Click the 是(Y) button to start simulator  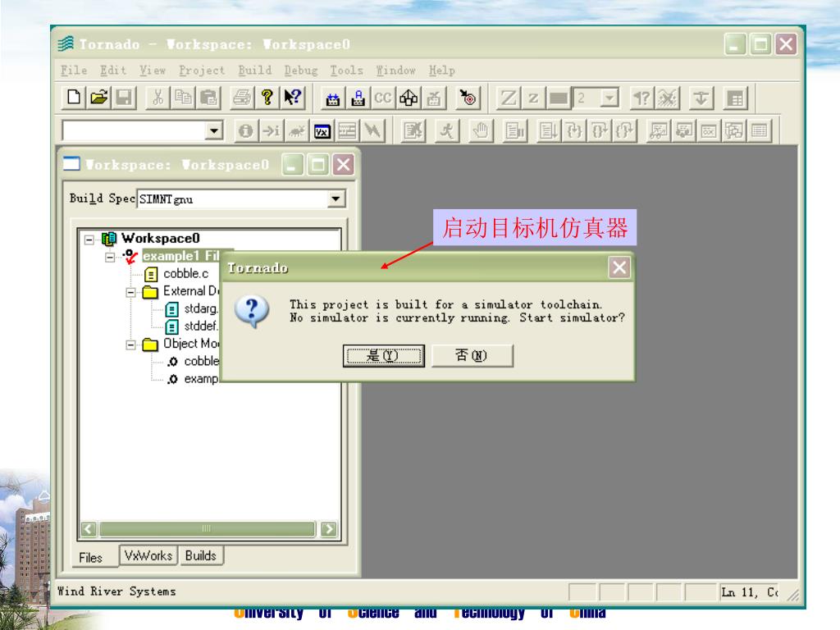pyautogui.click(x=384, y=356)
